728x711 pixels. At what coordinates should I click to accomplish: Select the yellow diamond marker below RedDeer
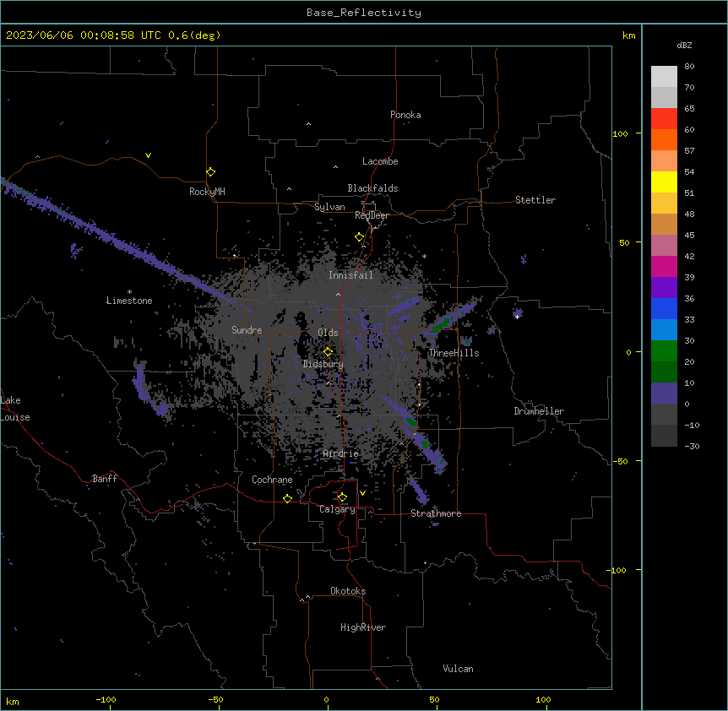360,237
